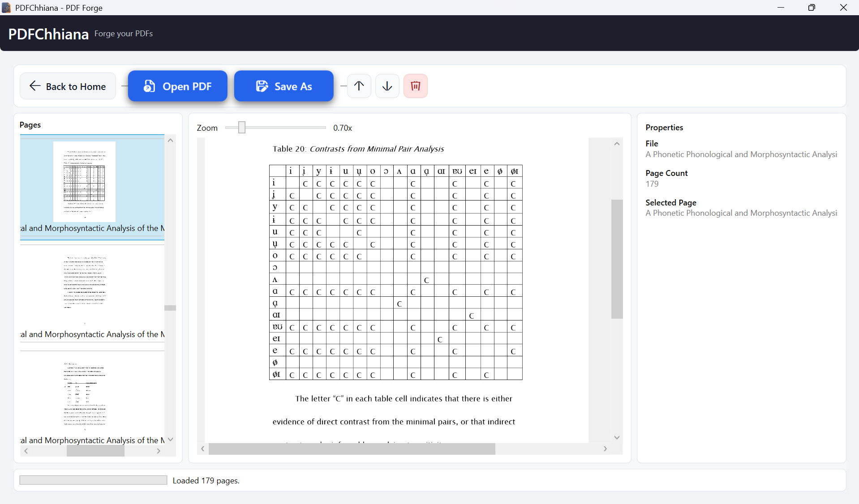
Task: Save the document with Save As button
Action: click(284, 86)
